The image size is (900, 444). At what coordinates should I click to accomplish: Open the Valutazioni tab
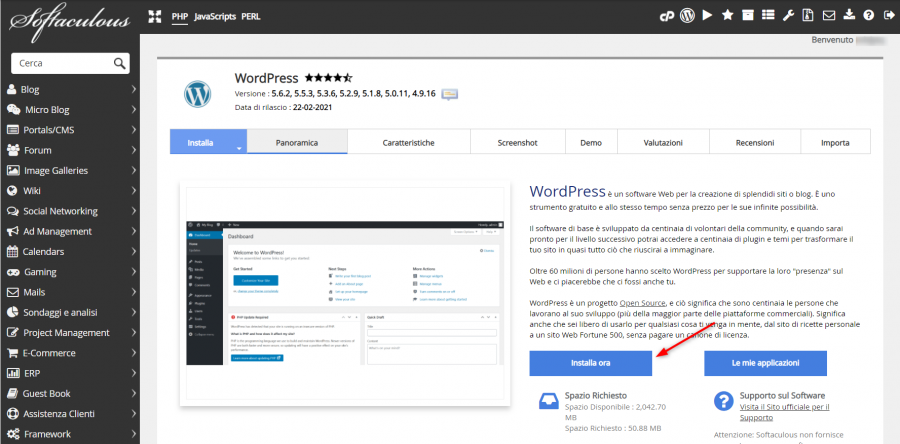(x=663, y=142)
